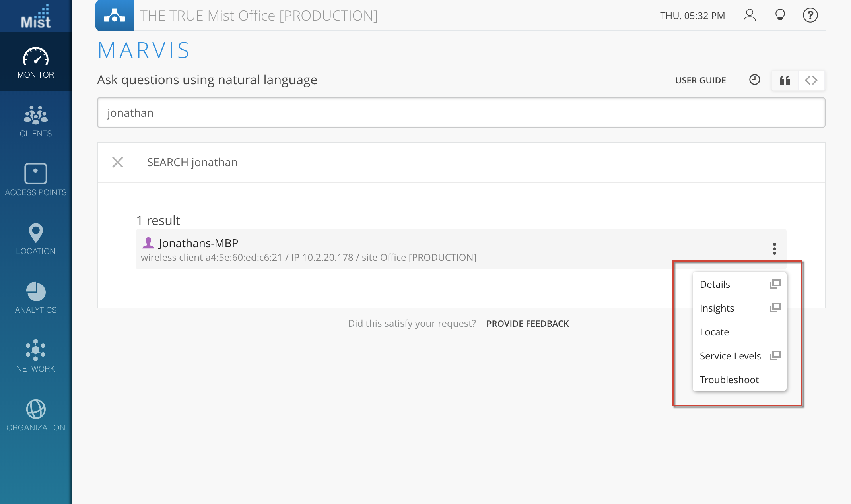Image resolution: width=851 pixels, height=504 pixels.
Task: Click the user account icon
Action: tap(750, 16)
